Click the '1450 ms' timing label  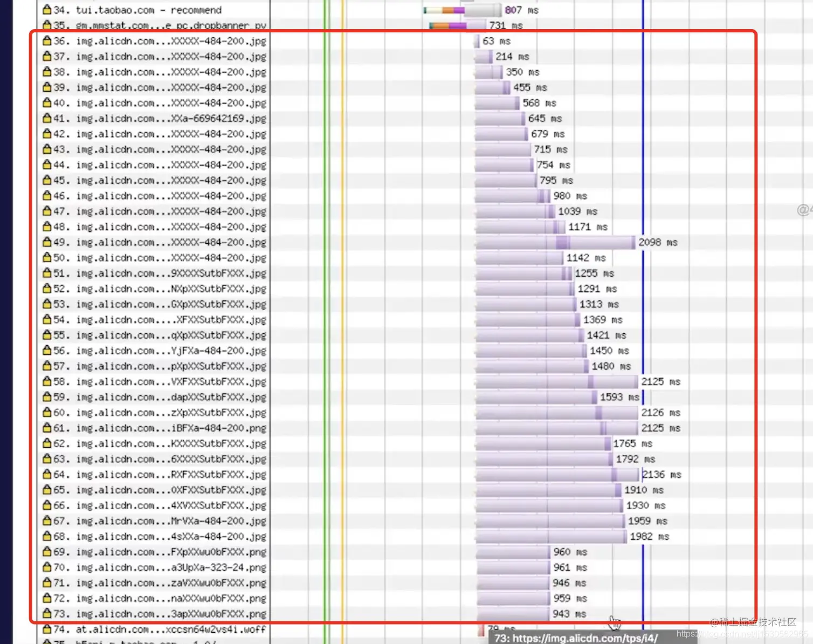[x=609, y=351]
